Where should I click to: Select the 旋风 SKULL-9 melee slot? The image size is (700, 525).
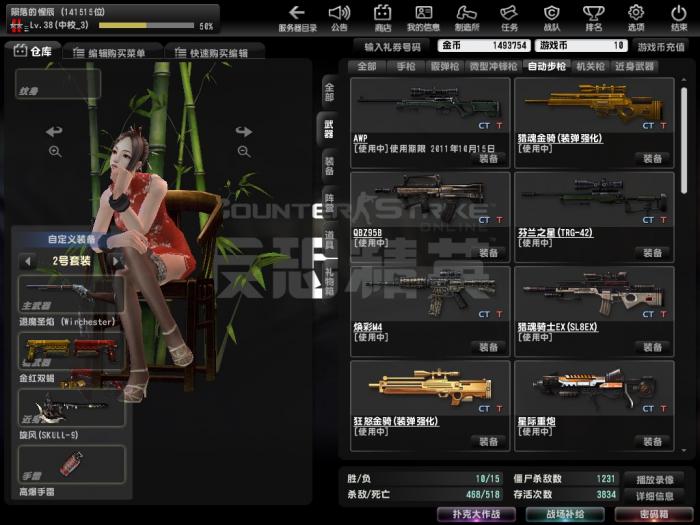coord(71,408)
